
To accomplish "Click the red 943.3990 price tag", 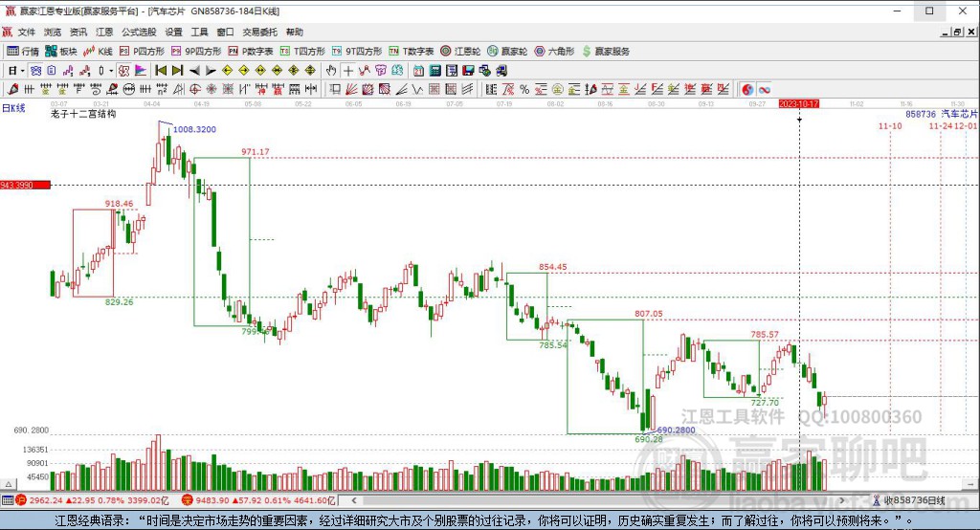I will pos(25,185).
